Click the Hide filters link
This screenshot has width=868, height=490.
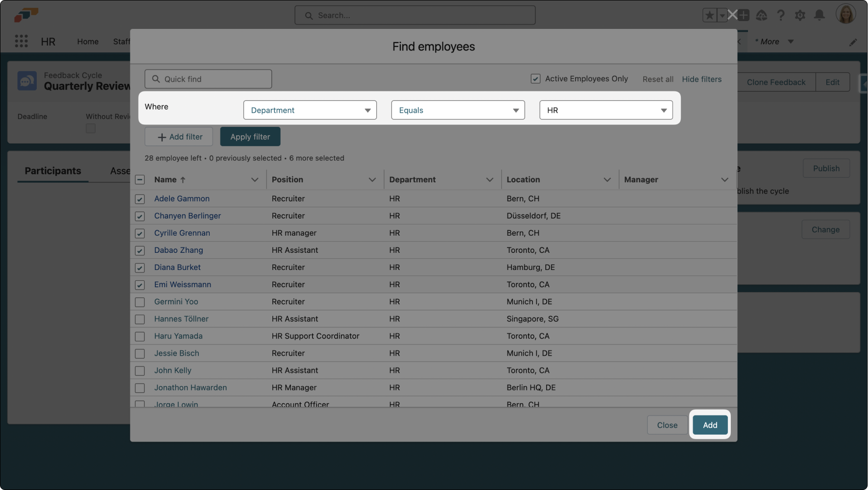[701, 79]
